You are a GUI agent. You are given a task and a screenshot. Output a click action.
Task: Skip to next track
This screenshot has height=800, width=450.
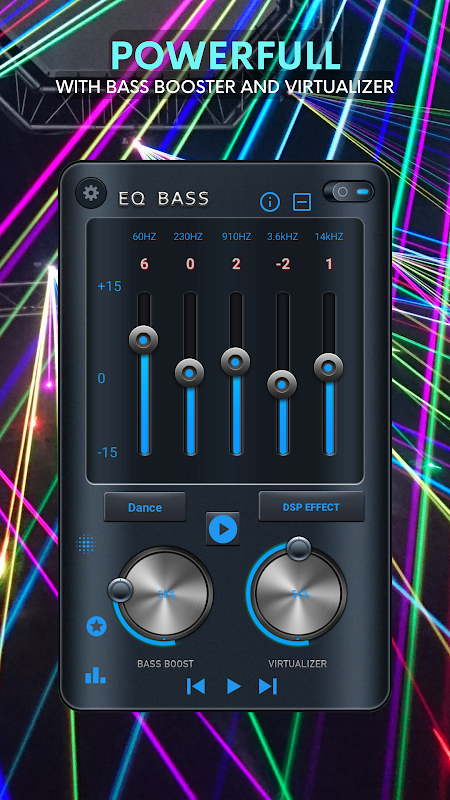click(x=268, y=686)
